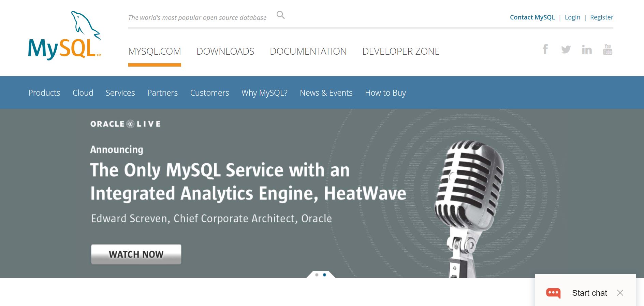Click the search tagline field
This screenshot has width=644, height=306.
click(197, 18)
